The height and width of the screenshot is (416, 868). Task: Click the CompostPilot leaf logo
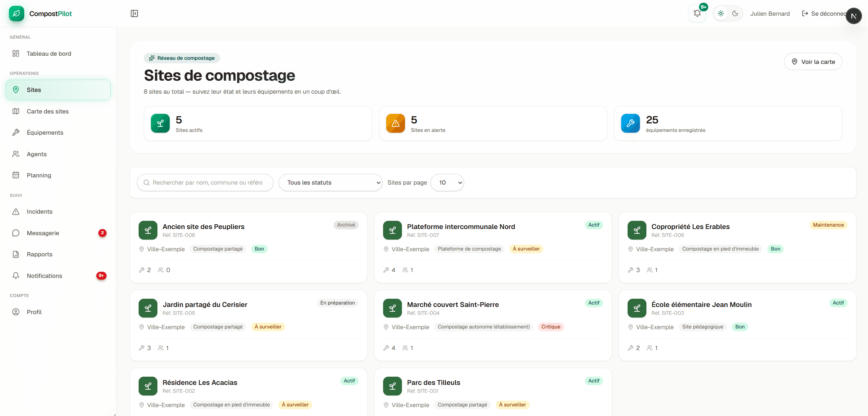pyautogui.click(x=16, y=14)
